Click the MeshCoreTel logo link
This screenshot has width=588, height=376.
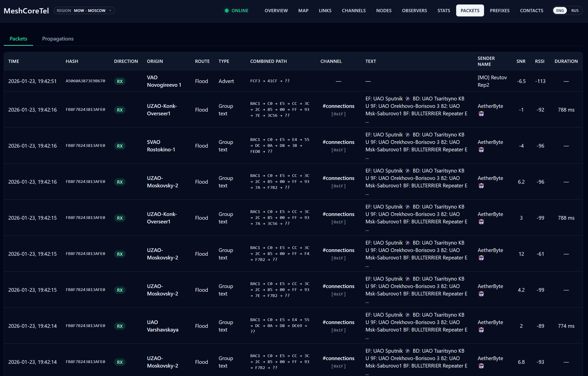(26, 11)
